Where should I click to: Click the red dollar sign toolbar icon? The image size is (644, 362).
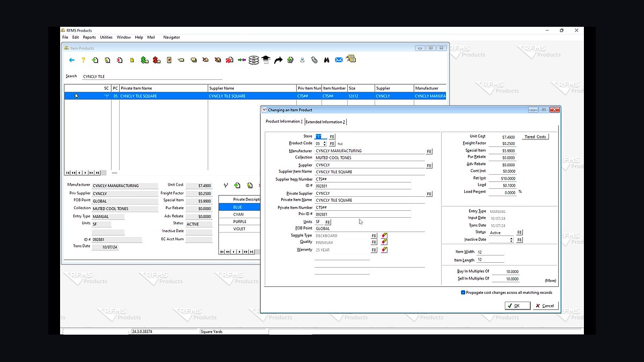pyautogui.click(x=156, y=60)
